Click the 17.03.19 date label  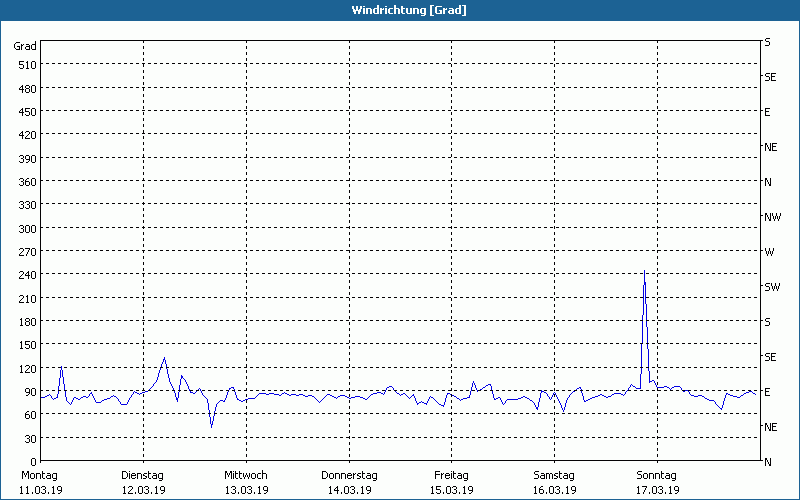pyautogui.click(x=657, y=490)
